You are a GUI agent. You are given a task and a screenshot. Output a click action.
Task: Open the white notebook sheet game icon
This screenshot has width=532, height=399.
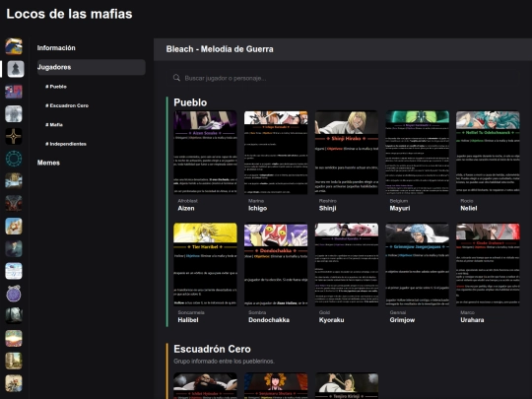(x=14, y=271)
